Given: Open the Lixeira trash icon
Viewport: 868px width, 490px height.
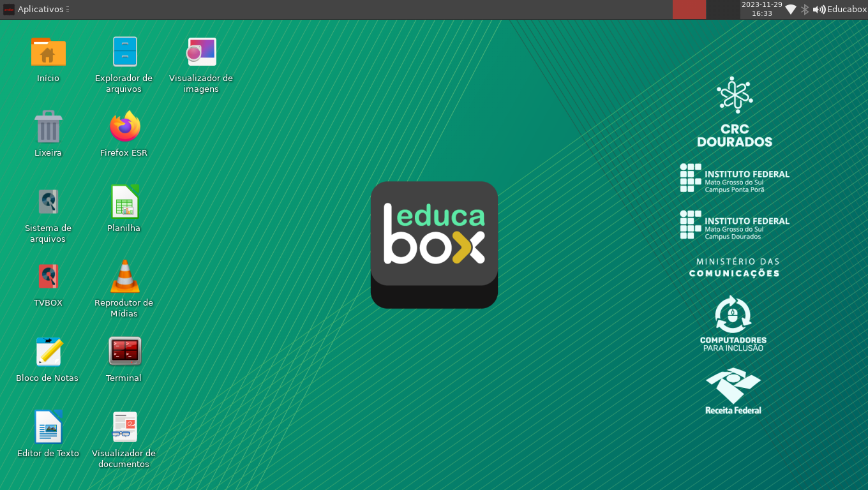Looking at the screenshot, I should click(49, 126).
